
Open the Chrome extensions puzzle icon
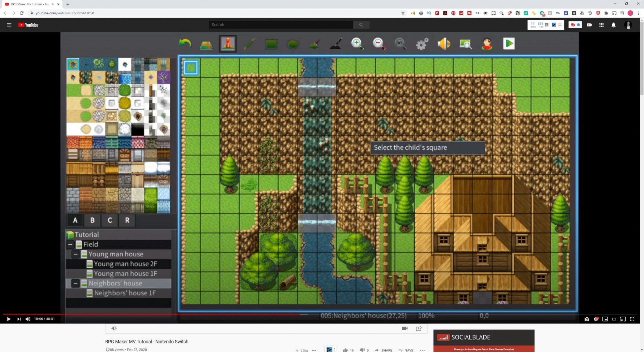(x=606, y=13)
